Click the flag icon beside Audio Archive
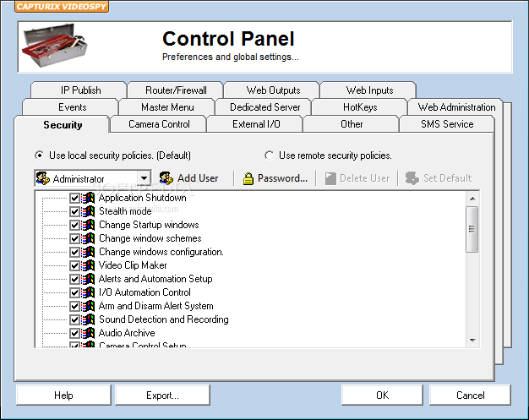The width and height of the screenshot is (529, 420). tap(88, 333)
